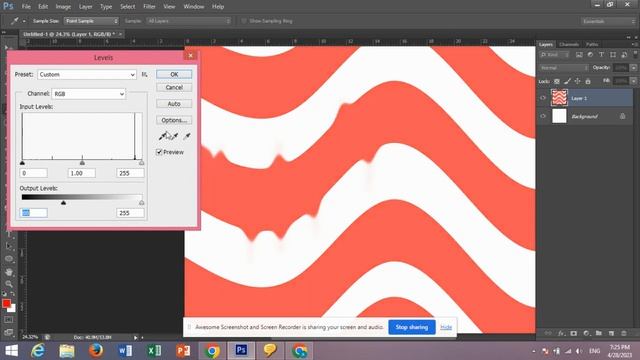Toggle Quick Mask mode icon

tap(9, 320)
